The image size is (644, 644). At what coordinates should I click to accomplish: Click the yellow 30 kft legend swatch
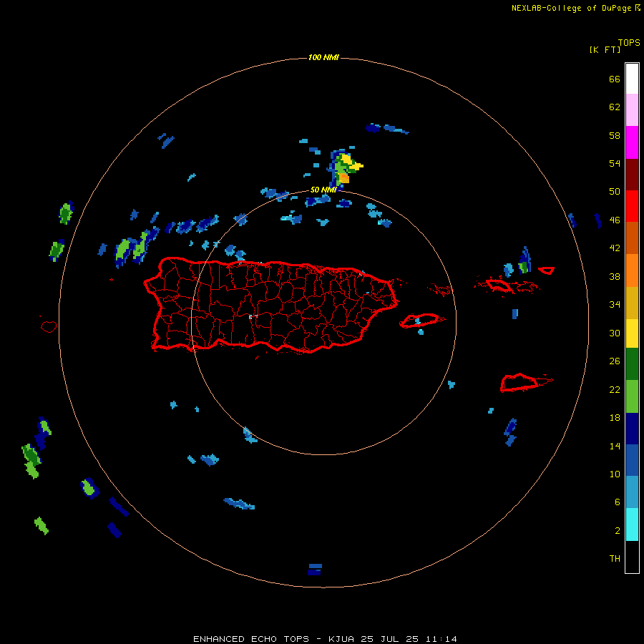coord(632,333)
